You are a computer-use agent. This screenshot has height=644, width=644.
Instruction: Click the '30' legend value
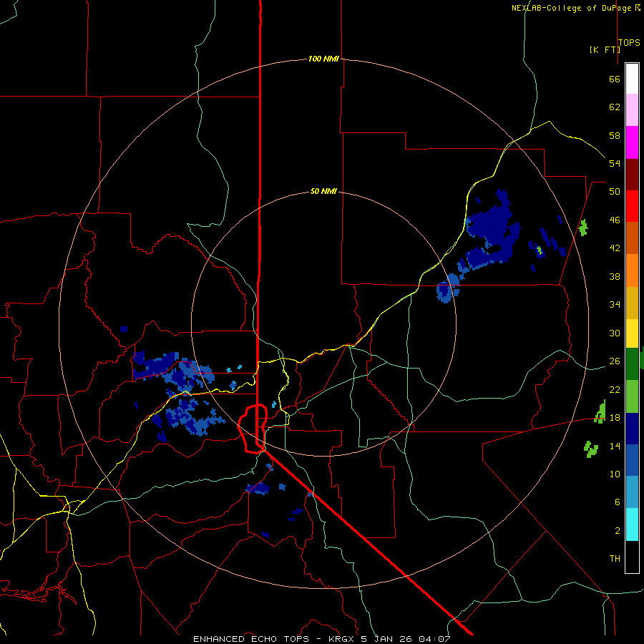pyautogui.click(x=615, y=333)
